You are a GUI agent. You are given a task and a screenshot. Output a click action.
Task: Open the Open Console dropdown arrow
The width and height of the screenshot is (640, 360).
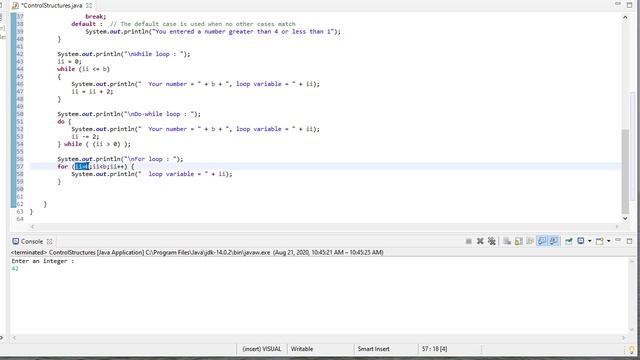(609, 241)
